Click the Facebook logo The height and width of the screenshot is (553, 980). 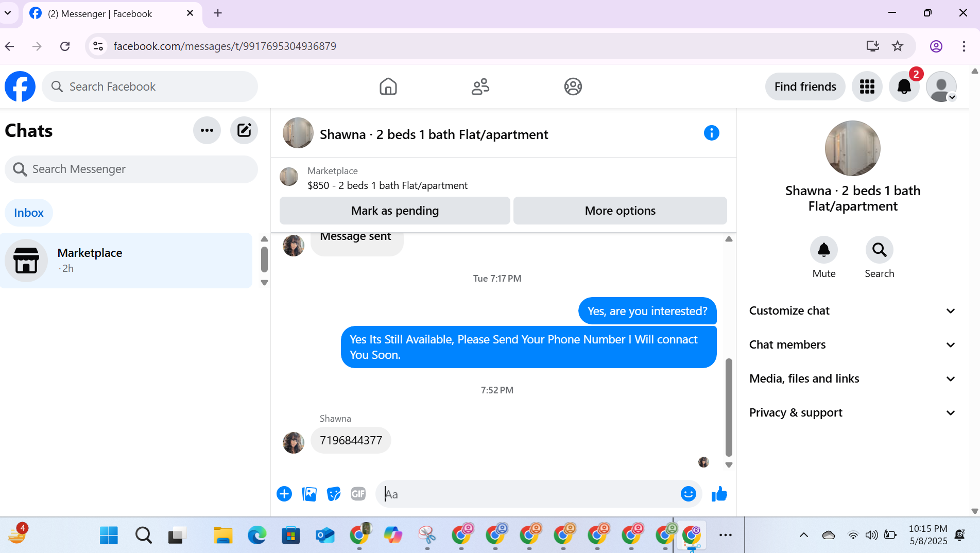click(20, 87)
